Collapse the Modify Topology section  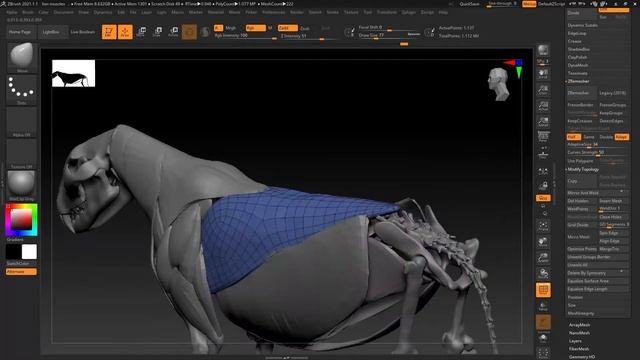click(583, 169)
